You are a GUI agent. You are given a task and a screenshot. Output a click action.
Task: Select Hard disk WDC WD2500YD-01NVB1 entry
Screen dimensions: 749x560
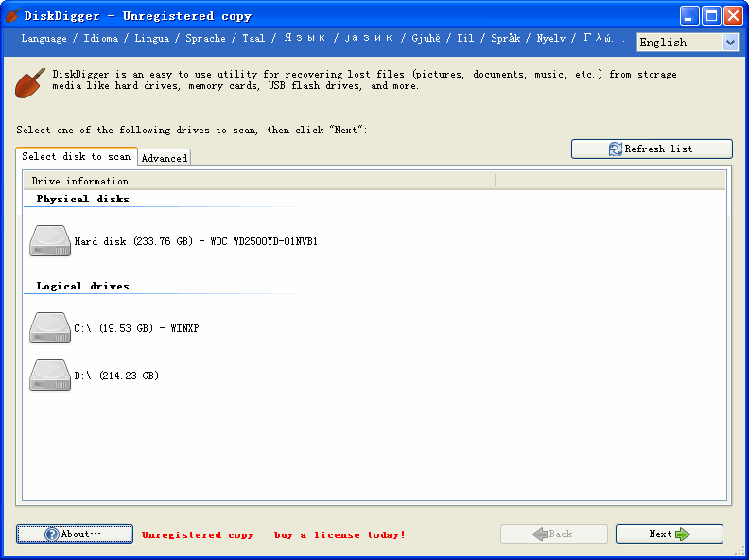[x=196, y=241]
